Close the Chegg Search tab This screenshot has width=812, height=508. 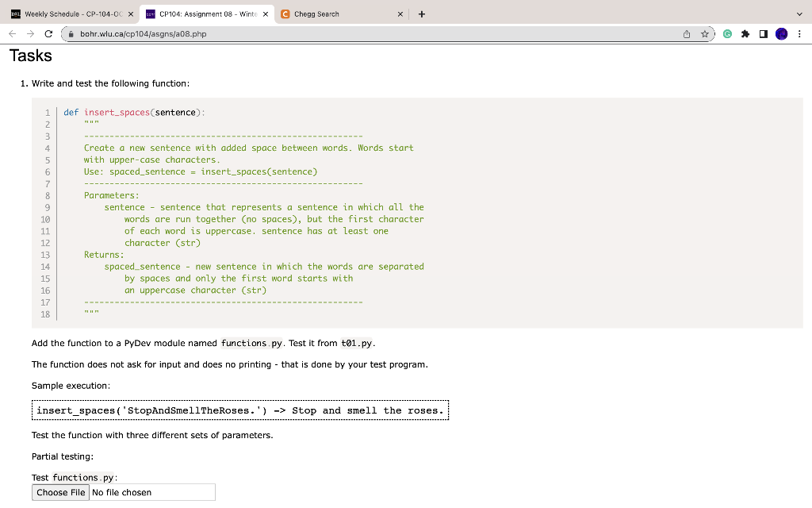point(400,13)
